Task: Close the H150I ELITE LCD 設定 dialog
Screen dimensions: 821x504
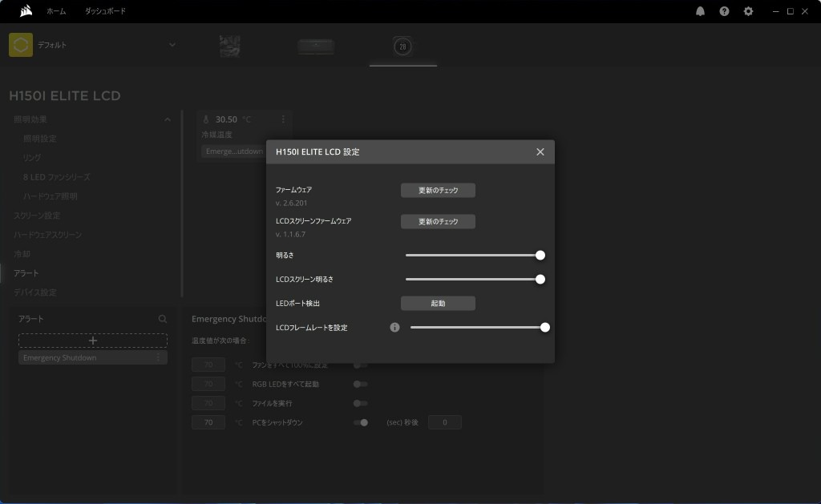Action: (540, 151)
